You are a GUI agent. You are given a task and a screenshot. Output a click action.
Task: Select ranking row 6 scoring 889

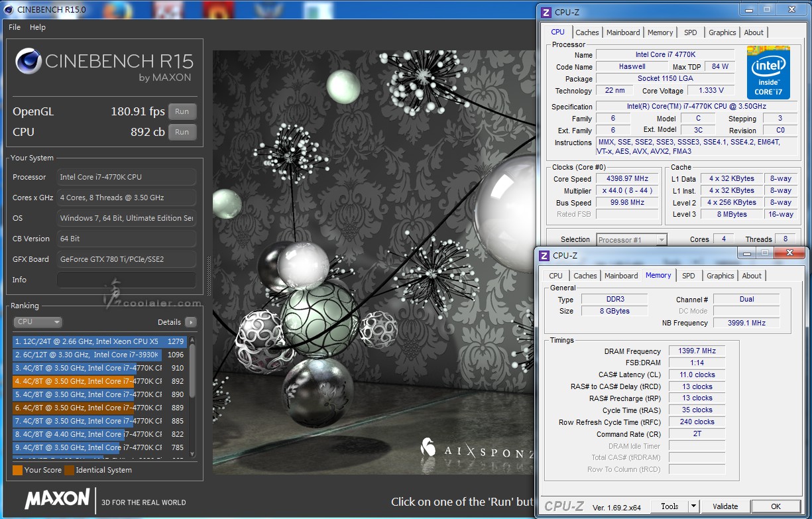pyautogui.click(x=100, y=408)
